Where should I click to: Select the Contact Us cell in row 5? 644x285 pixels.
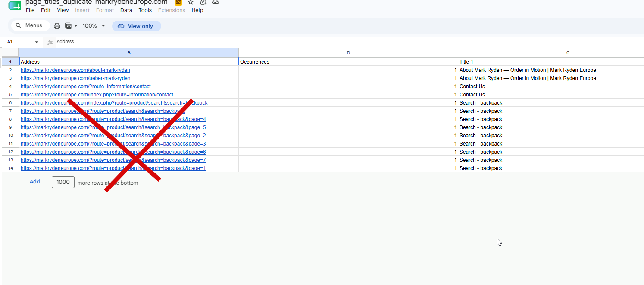click(x=551, y=95)
